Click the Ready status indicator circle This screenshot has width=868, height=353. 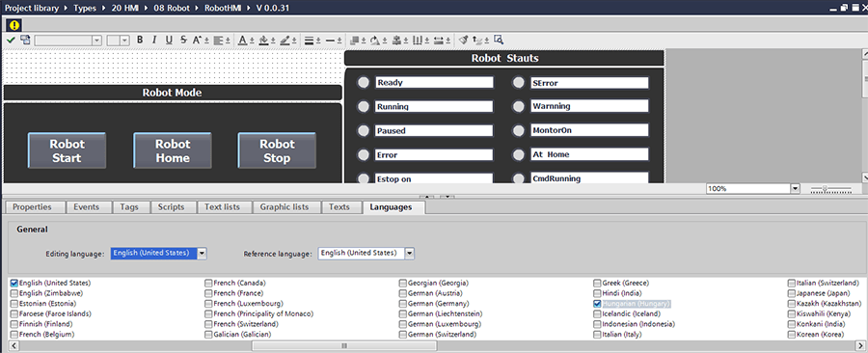coord(364,82)
